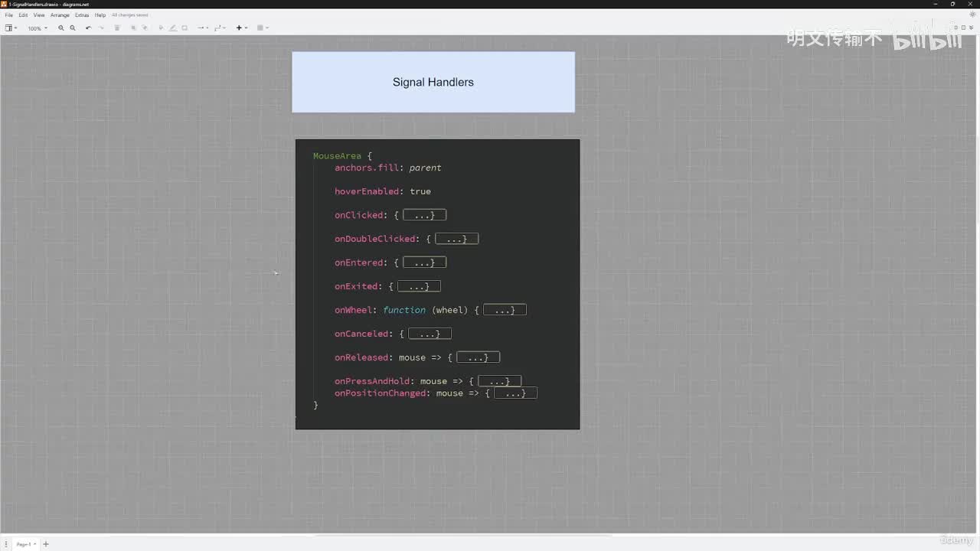
Task: Open the Arrange menu
Action: pos(60,15)
